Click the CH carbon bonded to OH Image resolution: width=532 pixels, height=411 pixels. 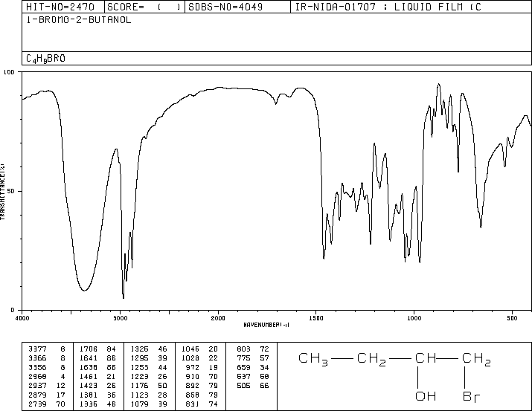pyautogui.click(x=426, y=357)
